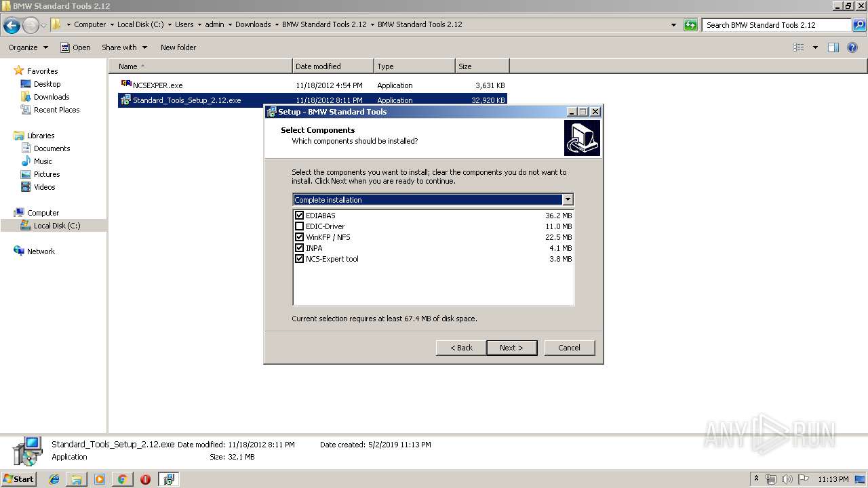This screenshot has width=868, height=488.
Task: Go Back in the Setup wizard
Action: pyautogui.click(x=461, y=348)
